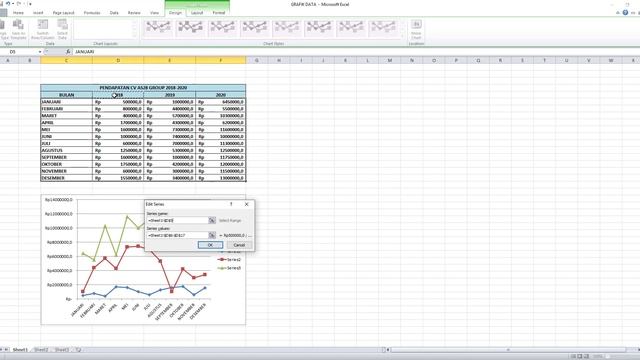
Task: Switch to the chart Layout tab
Action: click(x=197, y=13)
